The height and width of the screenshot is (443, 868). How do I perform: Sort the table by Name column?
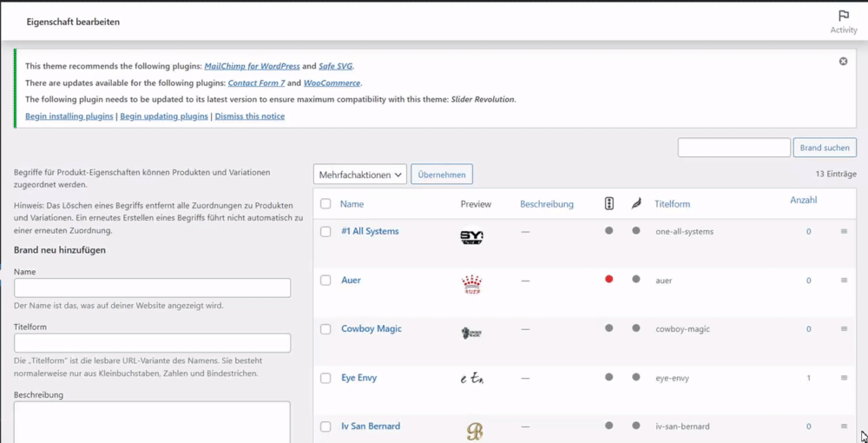(x=352, y=204)
